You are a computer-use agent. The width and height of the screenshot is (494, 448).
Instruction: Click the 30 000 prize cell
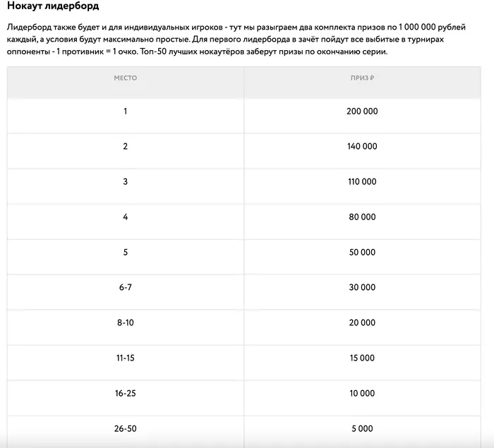coord(362,288)
